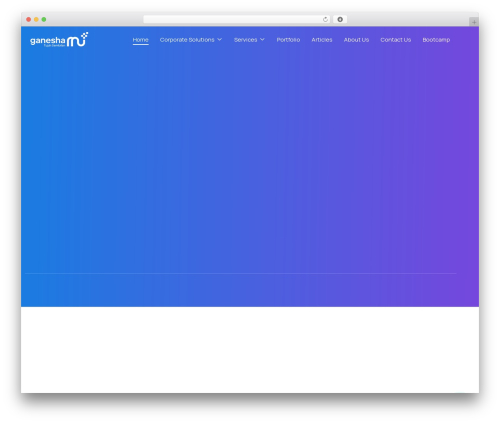Open the Articles nav link

(x=322, y=40)
